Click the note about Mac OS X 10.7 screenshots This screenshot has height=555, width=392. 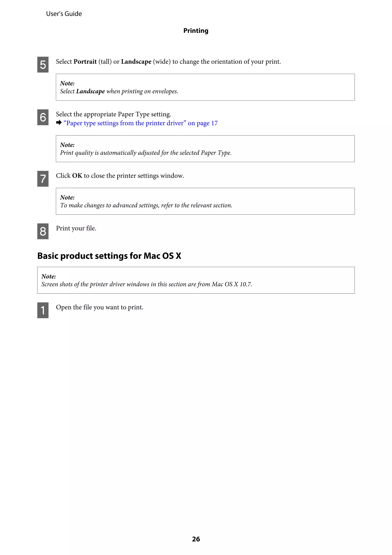(147, 284)
